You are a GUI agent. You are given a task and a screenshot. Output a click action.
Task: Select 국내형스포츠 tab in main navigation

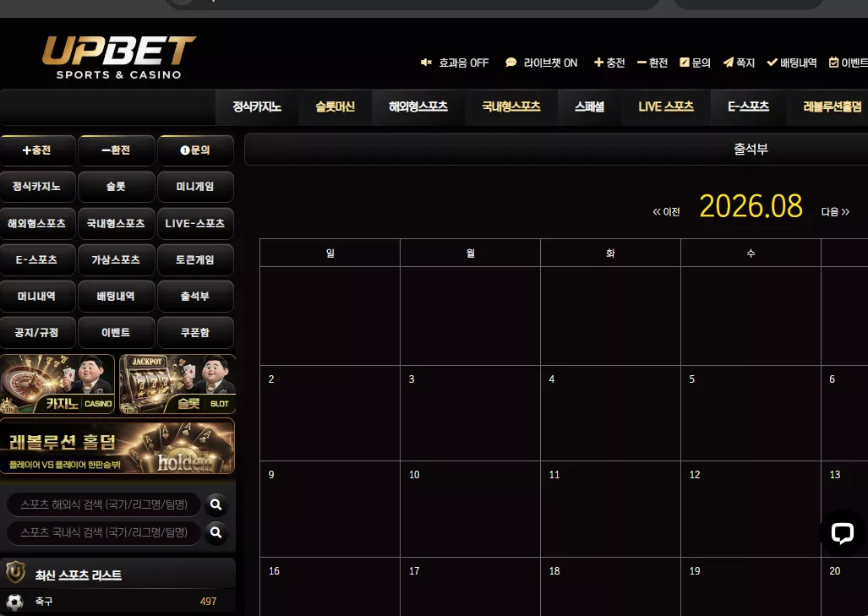511,106
